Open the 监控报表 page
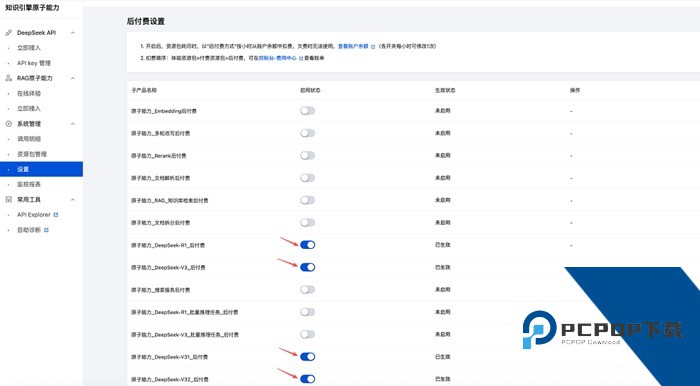The height and width of the screenshot is (386, 700). click(29, 184)
